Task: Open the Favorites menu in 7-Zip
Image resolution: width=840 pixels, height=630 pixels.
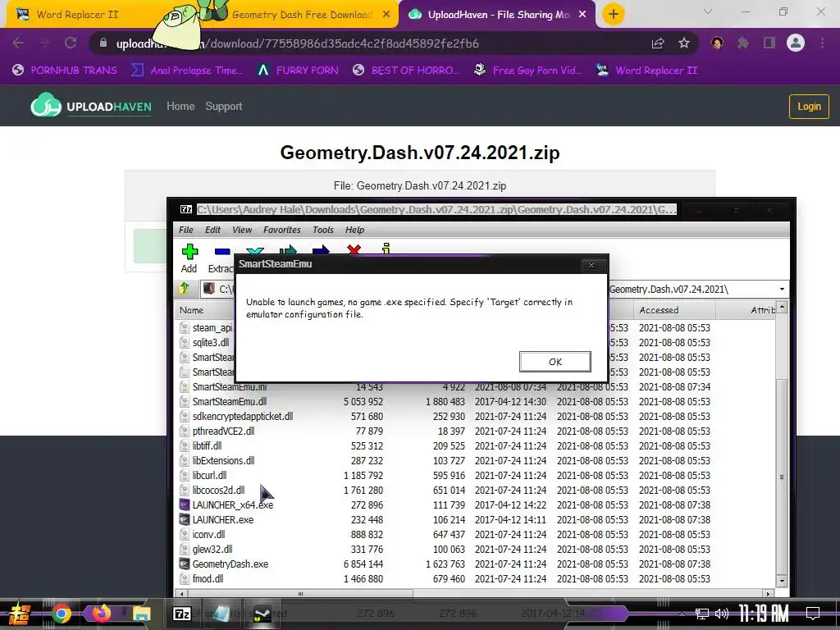Action: 282,230
